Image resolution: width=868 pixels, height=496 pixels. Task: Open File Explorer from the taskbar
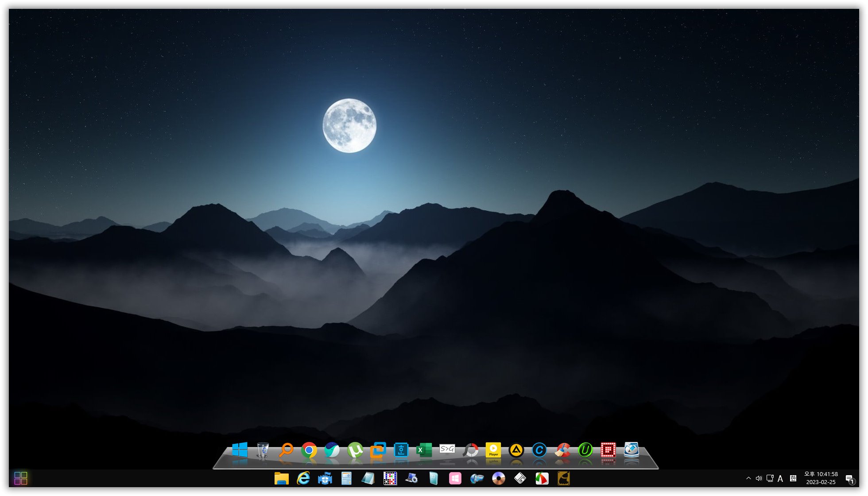pyautogui.click(x=282, y=478)
